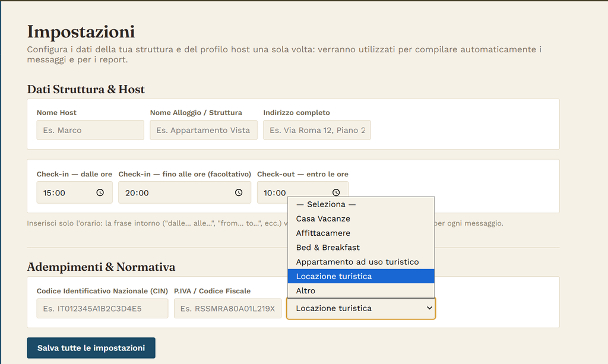The image size is (608, 364).
Task: Focus the Nome Host input field
Action: (90, 130)
